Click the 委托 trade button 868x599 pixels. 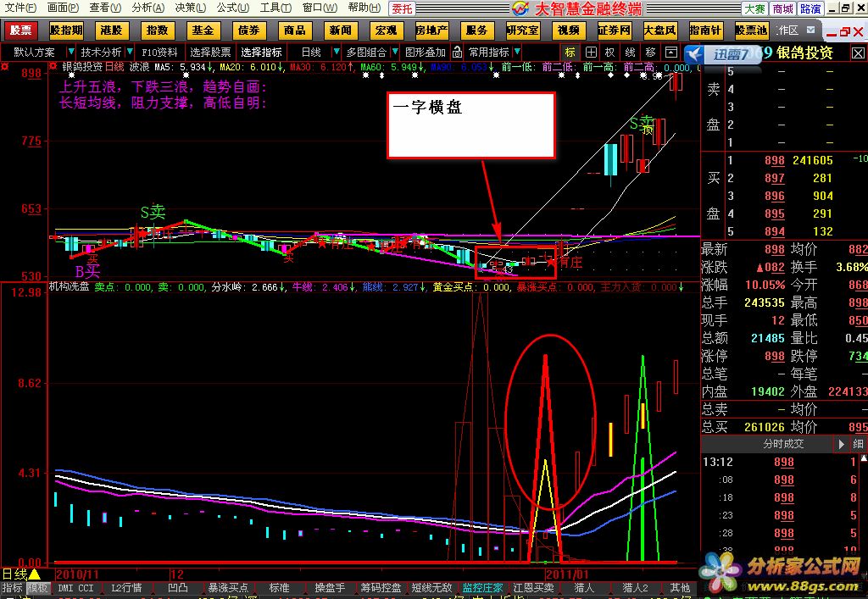coord(402,8)
